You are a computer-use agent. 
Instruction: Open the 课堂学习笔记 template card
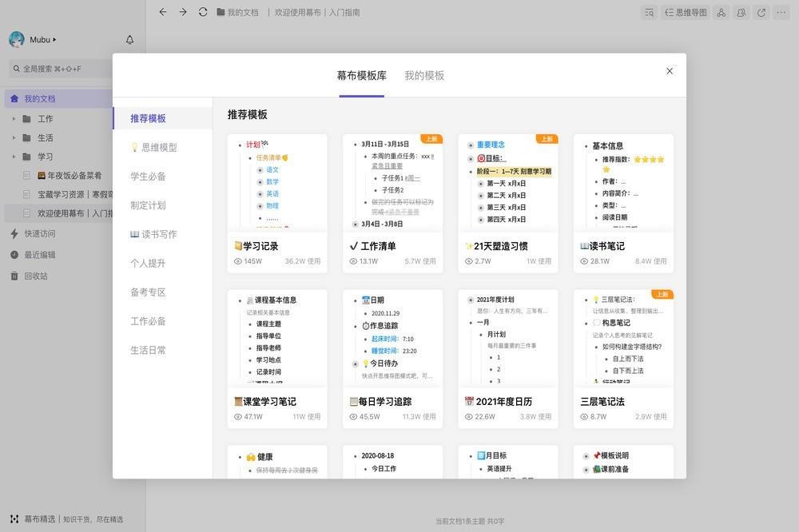point(277,359)
